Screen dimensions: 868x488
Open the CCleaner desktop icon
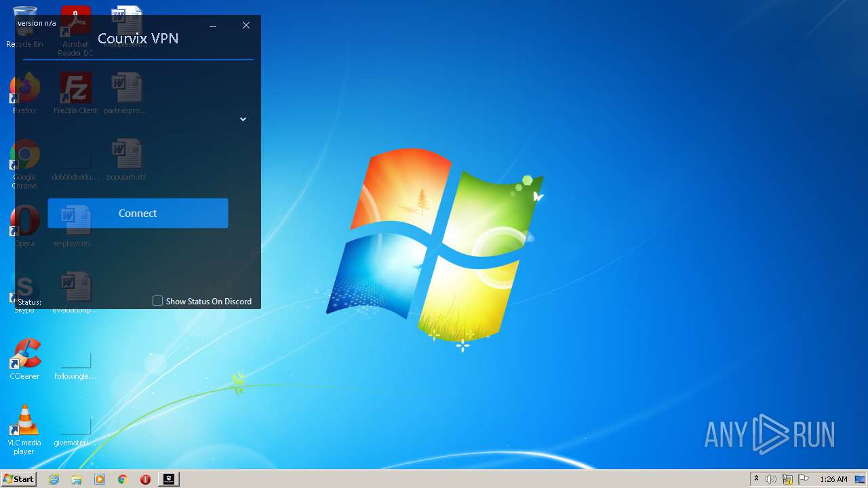(x=24, y=360)
